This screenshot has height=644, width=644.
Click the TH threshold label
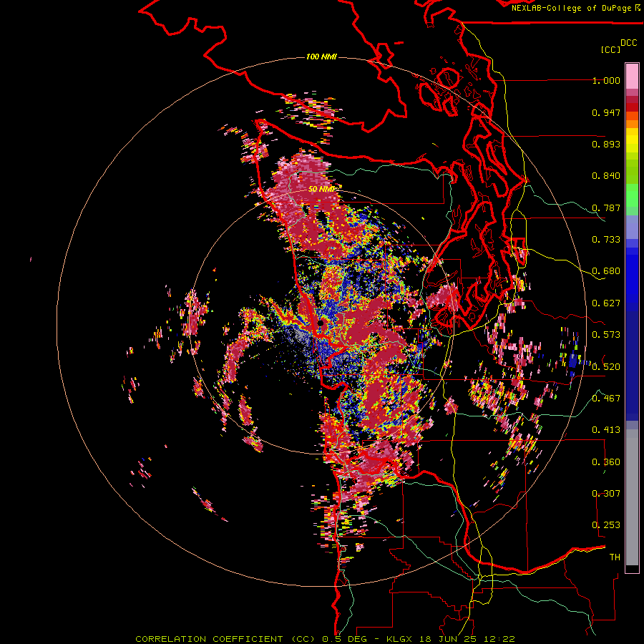(x=615, y=557)
